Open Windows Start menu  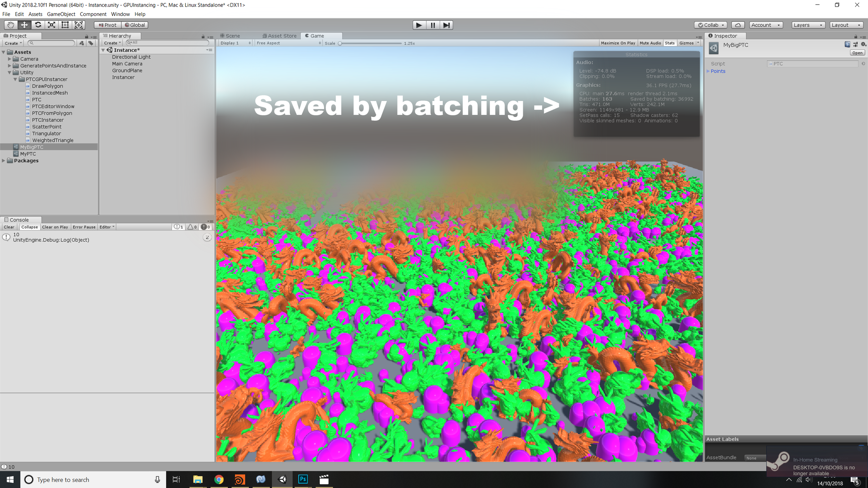tap(10, 480)
